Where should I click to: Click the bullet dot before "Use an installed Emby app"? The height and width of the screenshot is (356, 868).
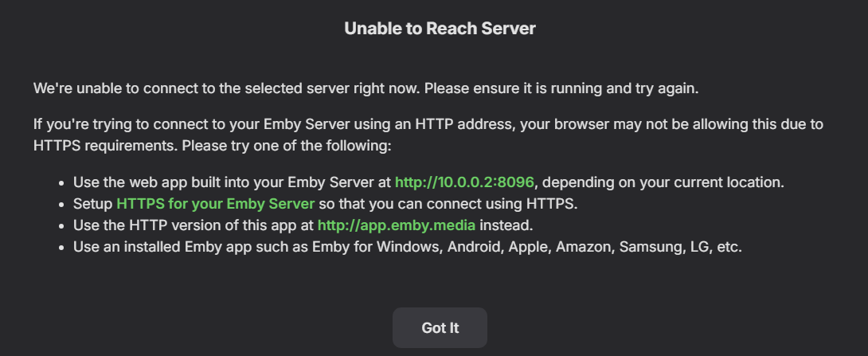(61, 247)
